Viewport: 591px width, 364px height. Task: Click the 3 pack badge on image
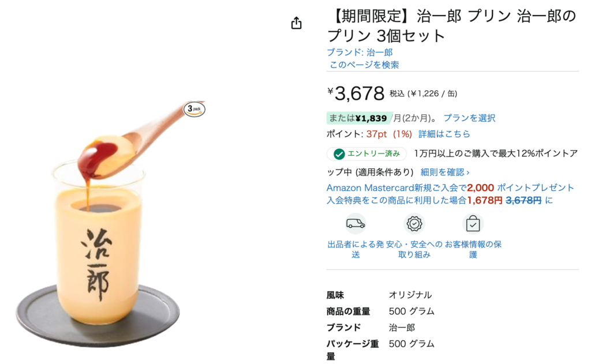click(x=194, y=109)
